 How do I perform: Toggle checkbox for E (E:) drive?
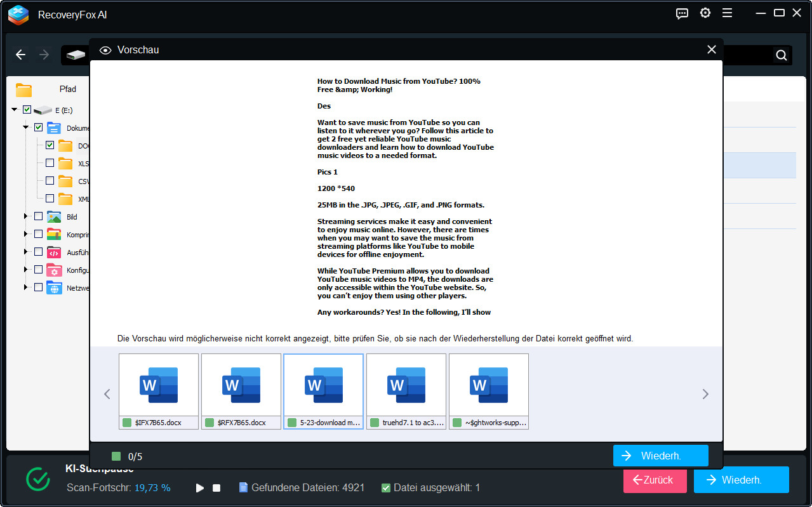click(x=27, y=110)
